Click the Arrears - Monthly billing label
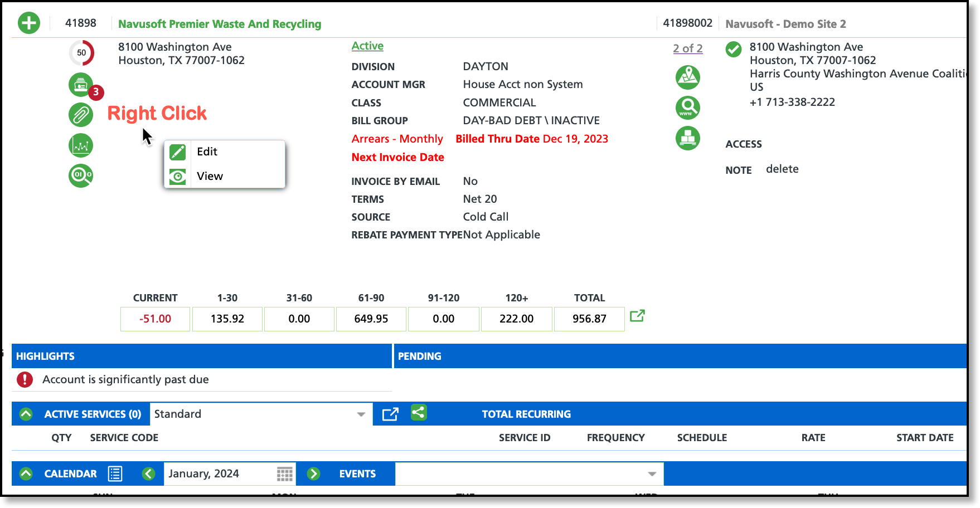Screen dimensions: 980x508 (x=397, y=139)
